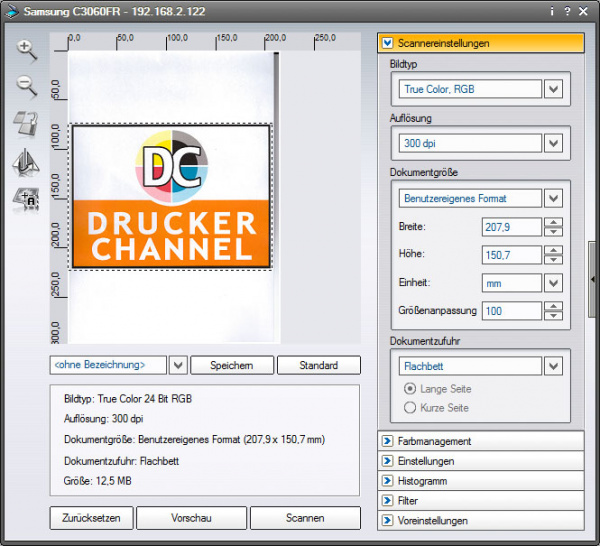Click the Größenanpassung input field
The image size is (600, 546).
click(x=511, y=311)
